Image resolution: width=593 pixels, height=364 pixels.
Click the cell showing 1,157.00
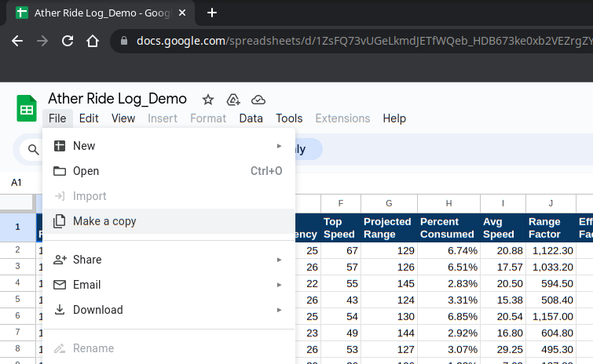click(x=551, y=316)
